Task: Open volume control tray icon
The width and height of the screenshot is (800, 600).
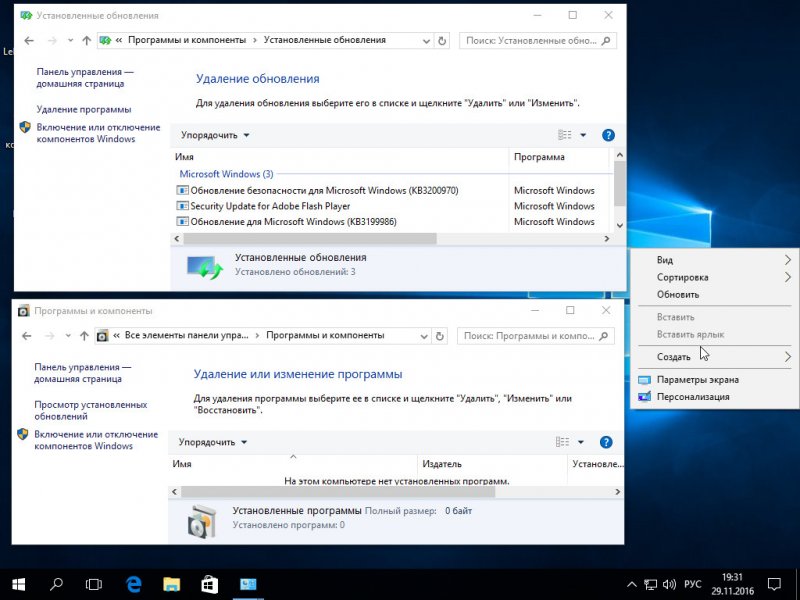Action: pos(669,585)
